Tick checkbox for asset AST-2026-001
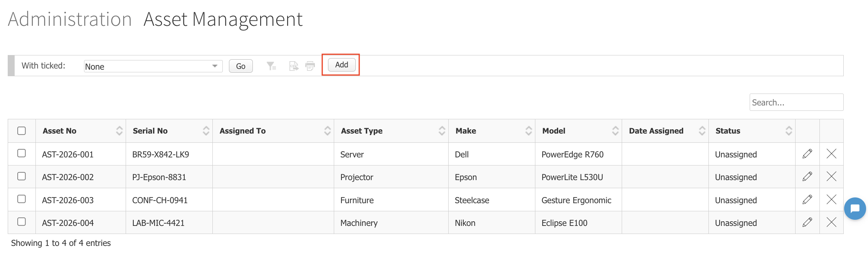The width and height of the screenshot is (868, 254). tap(22, 153)
